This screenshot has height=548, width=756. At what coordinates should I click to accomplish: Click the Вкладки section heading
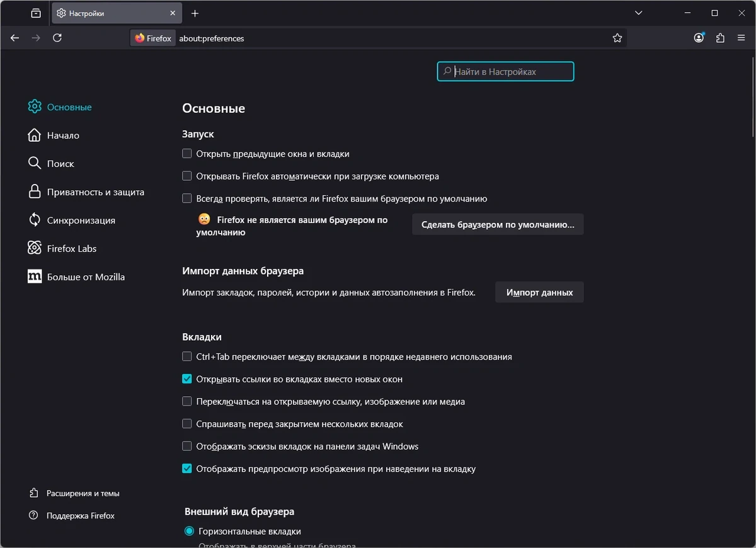202,337
